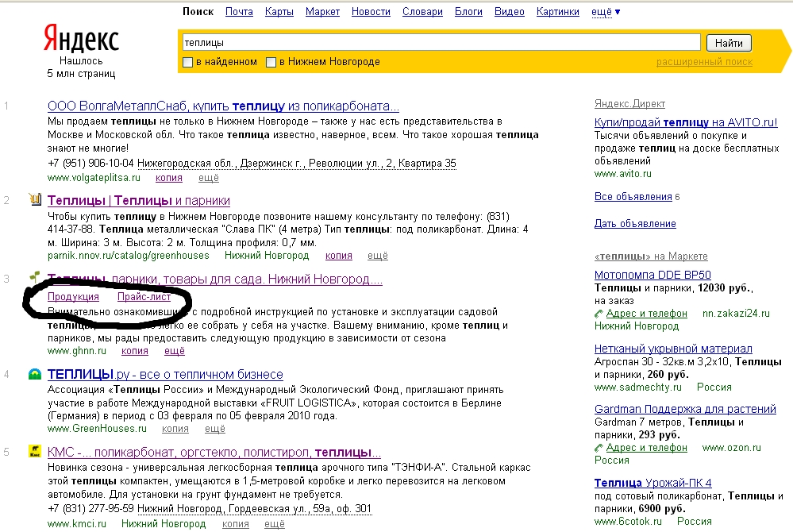Expand 'ещё' for the www.volgateplitsa.ru result

click(x=208, y=178)
